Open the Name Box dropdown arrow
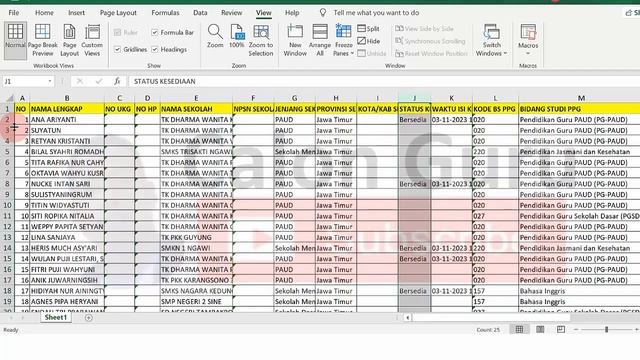The width and height of the screenshot is (640, 360). pos(50,81)
